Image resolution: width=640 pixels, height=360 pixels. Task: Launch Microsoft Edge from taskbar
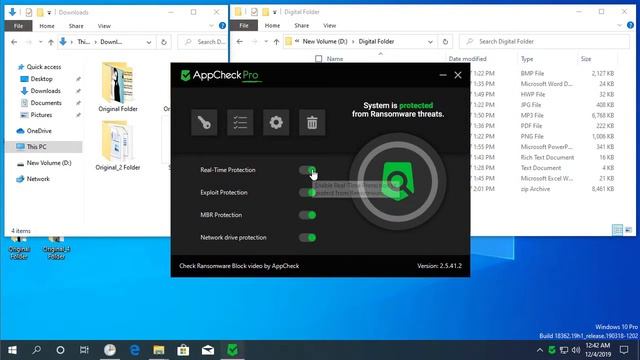(x=135, y=350)
